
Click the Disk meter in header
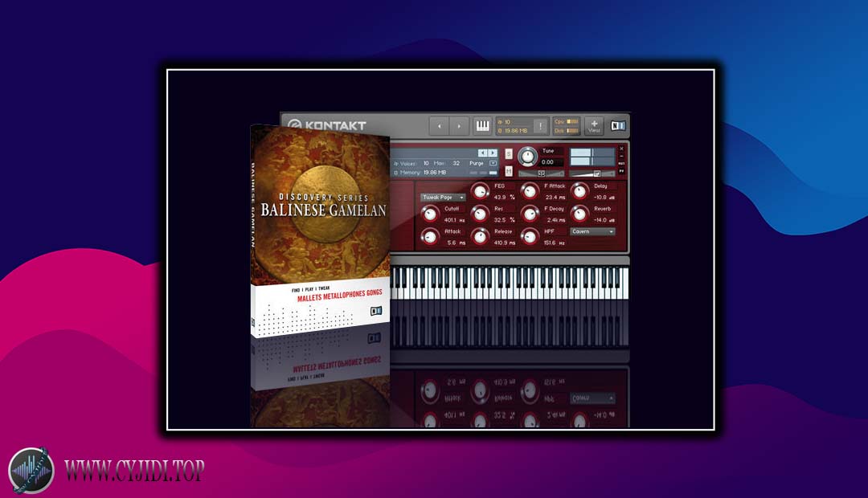[x=567, y=131]
